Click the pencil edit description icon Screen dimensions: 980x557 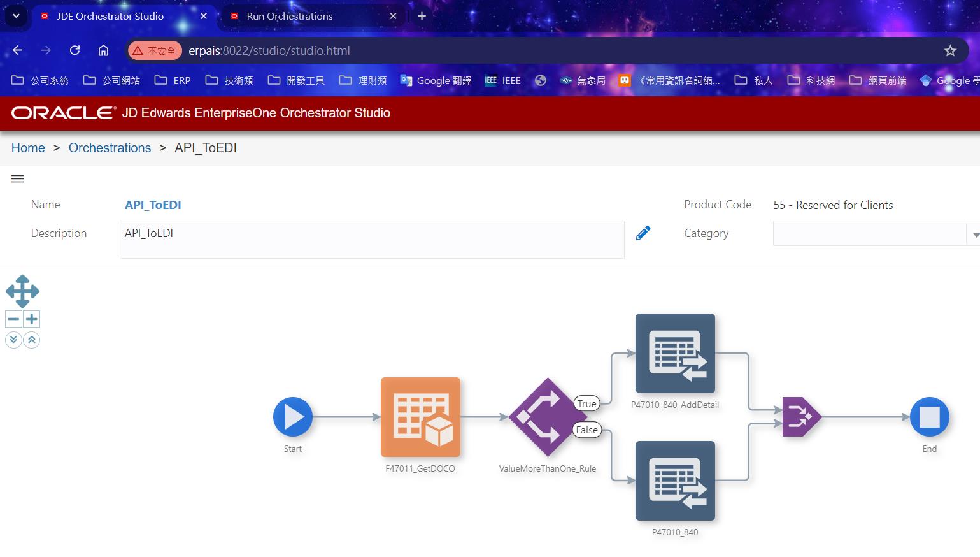(x=643, y=233)
